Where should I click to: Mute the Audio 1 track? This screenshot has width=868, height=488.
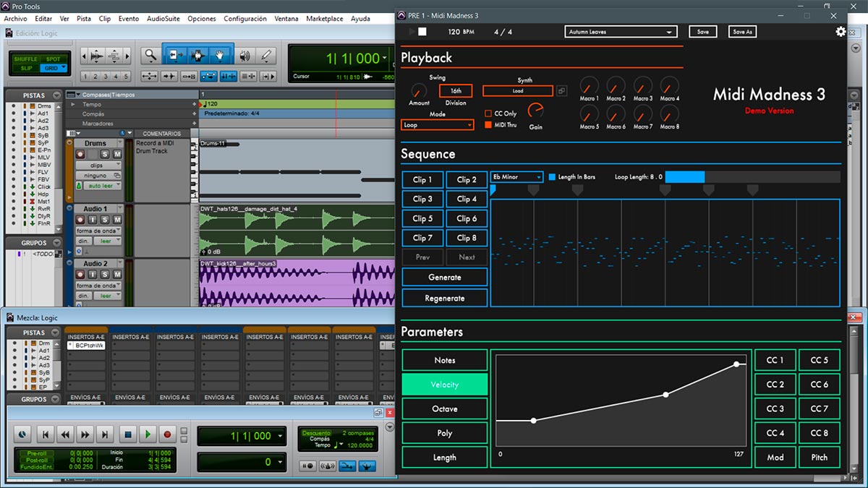pyautogui.click(x=116, y=220)
